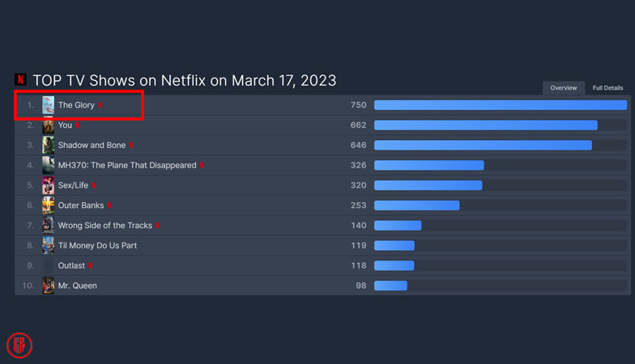Open the Wrong Side of the Tracks link

(104, 226)
